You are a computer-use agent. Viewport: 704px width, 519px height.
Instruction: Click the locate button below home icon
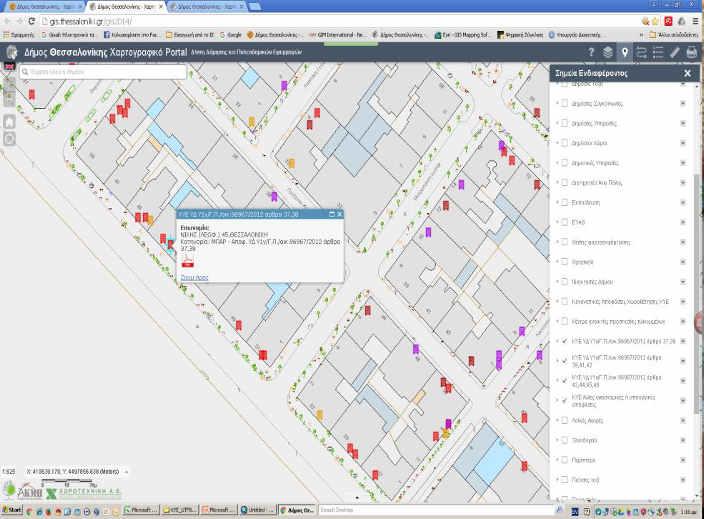9,139
